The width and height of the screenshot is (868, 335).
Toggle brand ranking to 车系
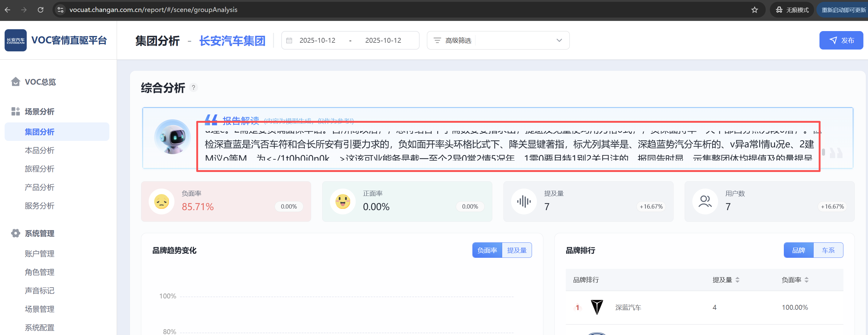click(x=828, y=250)
